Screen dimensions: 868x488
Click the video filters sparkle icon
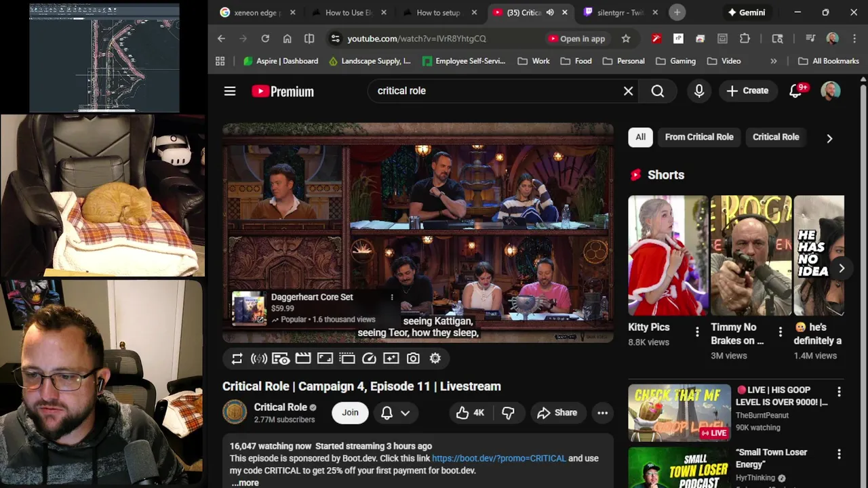(391, 359)
